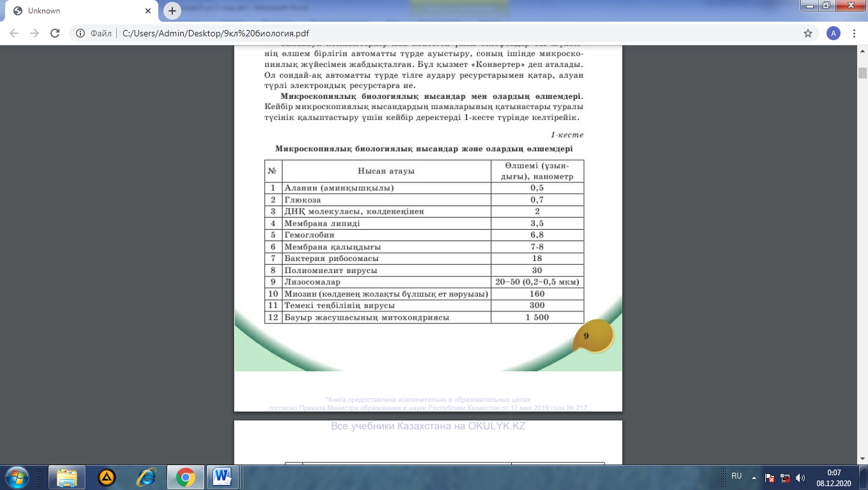Click the value 0,5 for Аланин
This screenshot has width=868, height=490.
[x=537, y=188]
